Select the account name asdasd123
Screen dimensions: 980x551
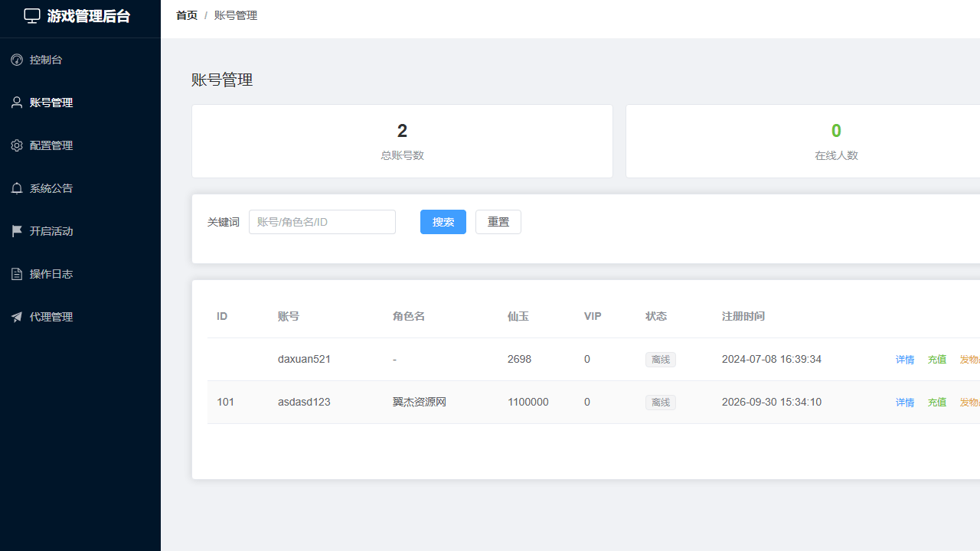click(x=304, y=402)
